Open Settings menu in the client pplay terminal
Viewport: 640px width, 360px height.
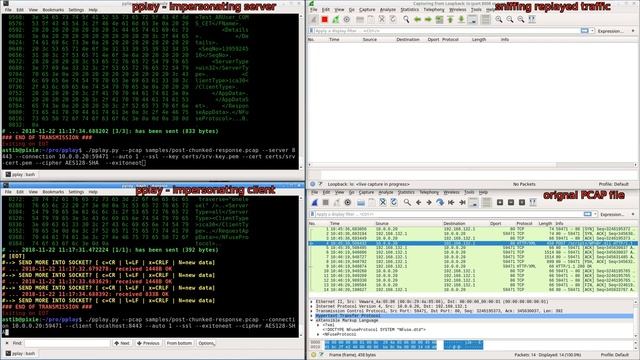76,192
